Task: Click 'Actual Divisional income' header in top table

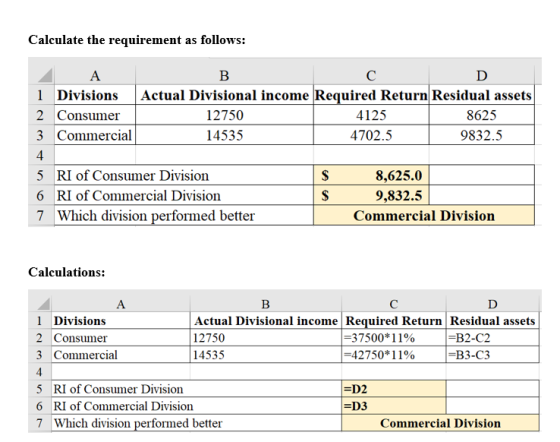Action: click(225, 95)
